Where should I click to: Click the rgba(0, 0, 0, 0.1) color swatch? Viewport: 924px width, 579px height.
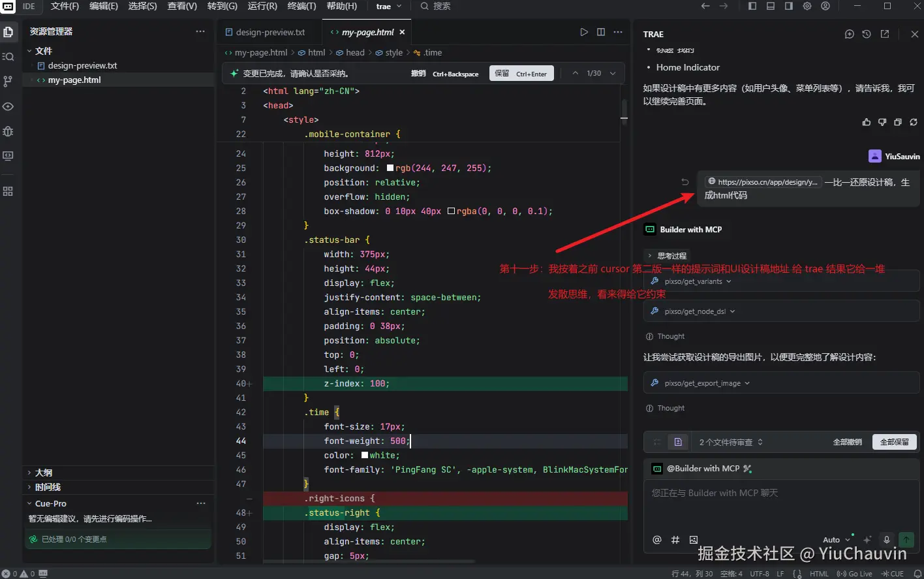pyautogui.click(x=451, y=211)
